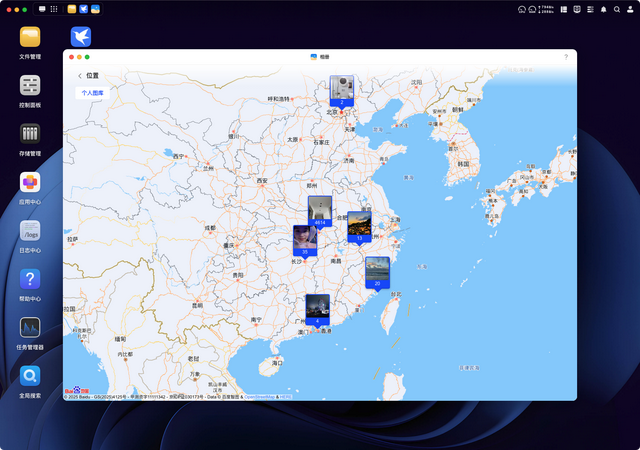640x450 pixels.
Task: Open the 文件管理 desktop icon
Action: pos(30,37)
